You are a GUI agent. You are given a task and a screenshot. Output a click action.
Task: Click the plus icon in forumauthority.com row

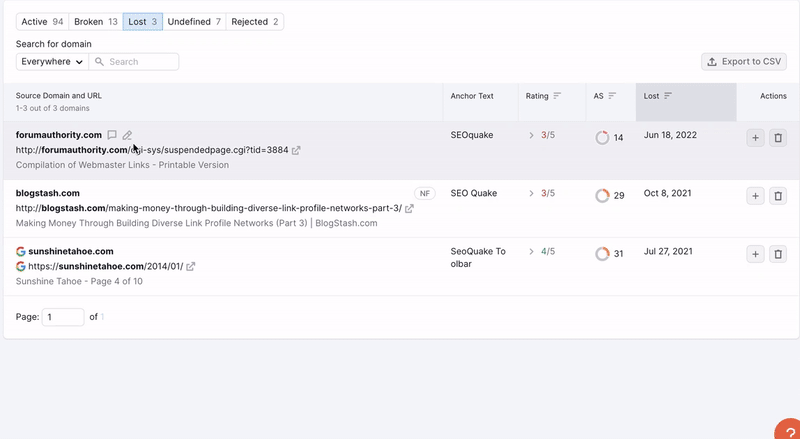[x=755, y=138]
